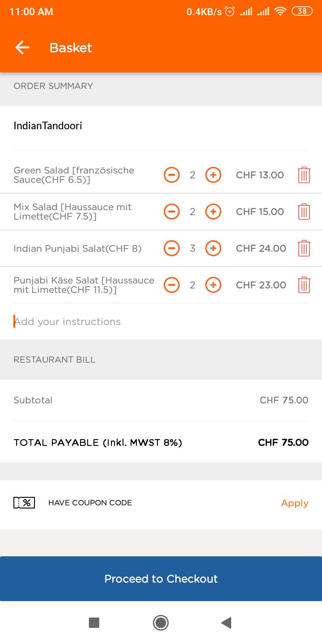This screenshot has width=322, height=644.
Task: Tap the Android home circle button
Action: click(161, 623)
